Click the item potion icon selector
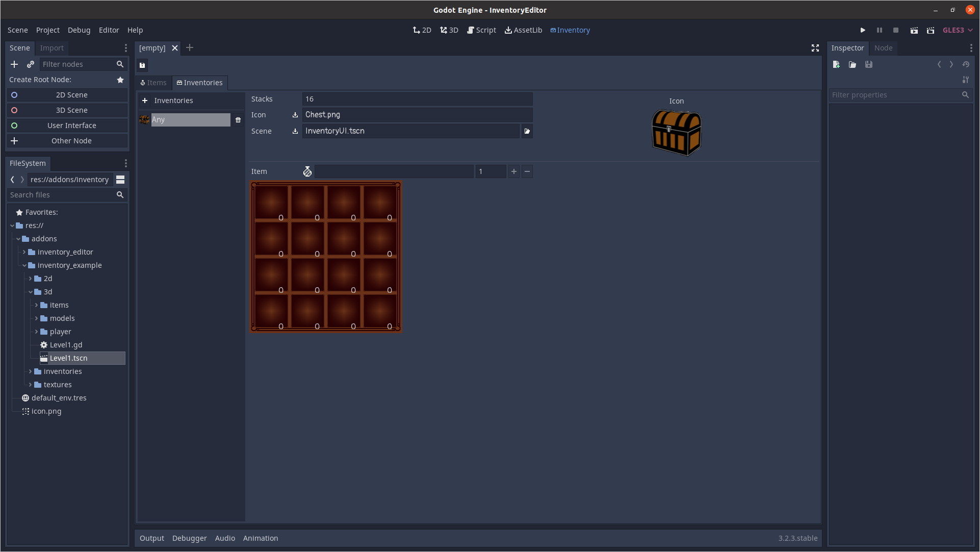 tap(307, 172)
